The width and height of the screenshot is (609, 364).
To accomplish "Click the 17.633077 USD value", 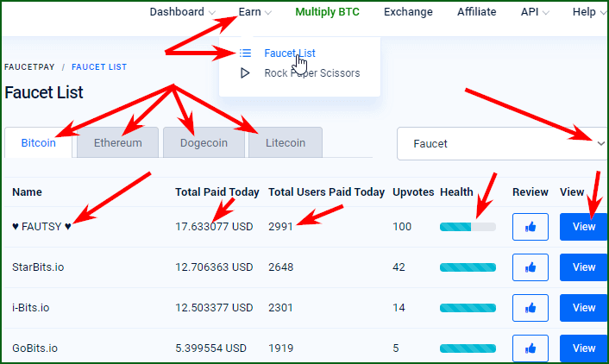I will pyautogui.click(x=214, y=227).
